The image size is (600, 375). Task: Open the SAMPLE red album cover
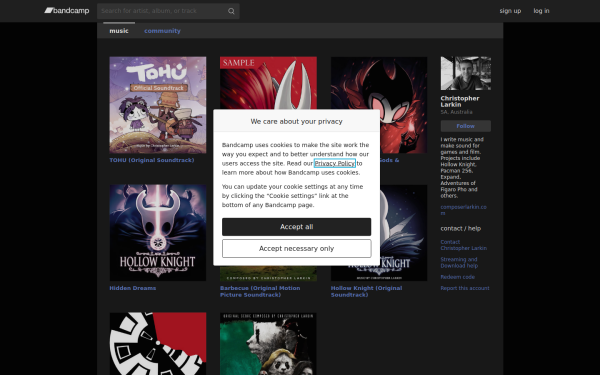click(268, 83)
